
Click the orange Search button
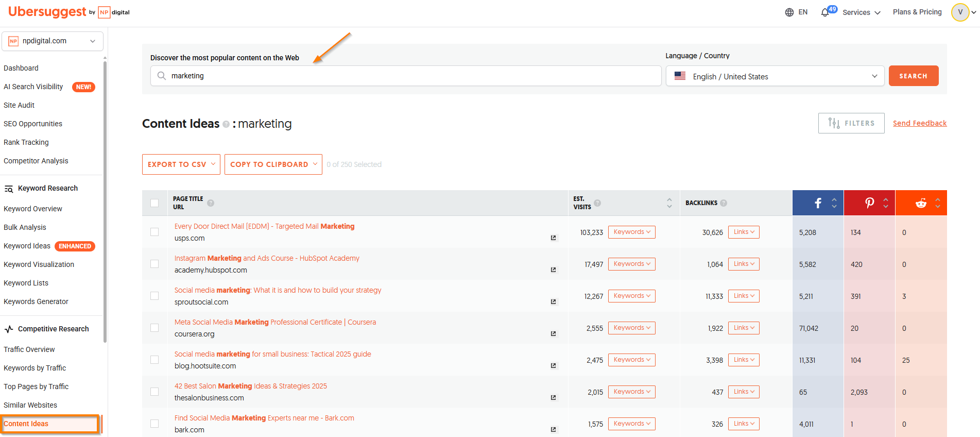click(x=914, y=76)
